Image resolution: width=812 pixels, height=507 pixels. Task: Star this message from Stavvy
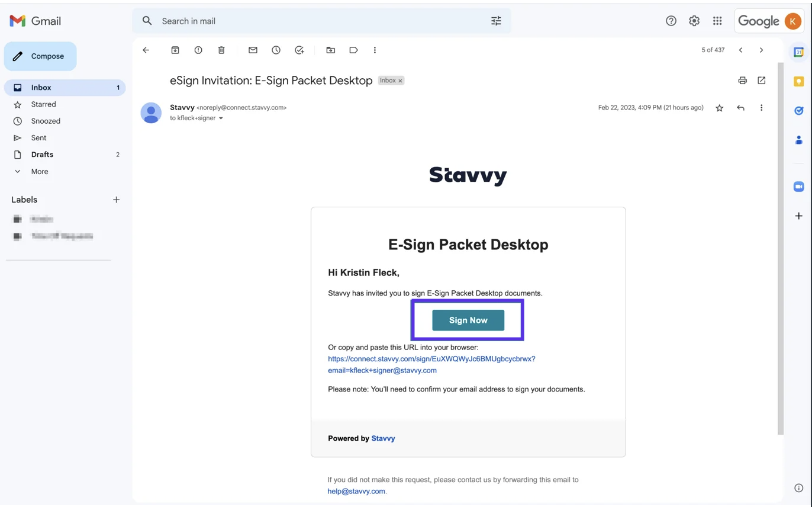(719, 108)
